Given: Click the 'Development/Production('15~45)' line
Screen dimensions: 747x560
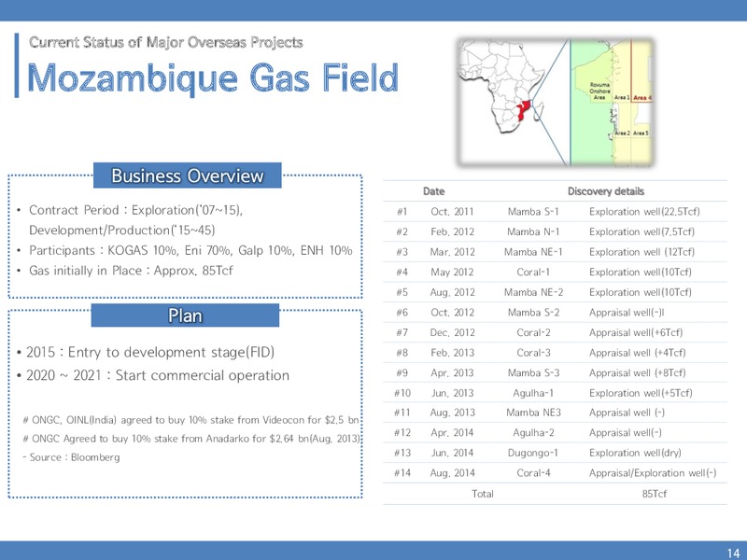Looking at the screenshot, I should [122, 230].
